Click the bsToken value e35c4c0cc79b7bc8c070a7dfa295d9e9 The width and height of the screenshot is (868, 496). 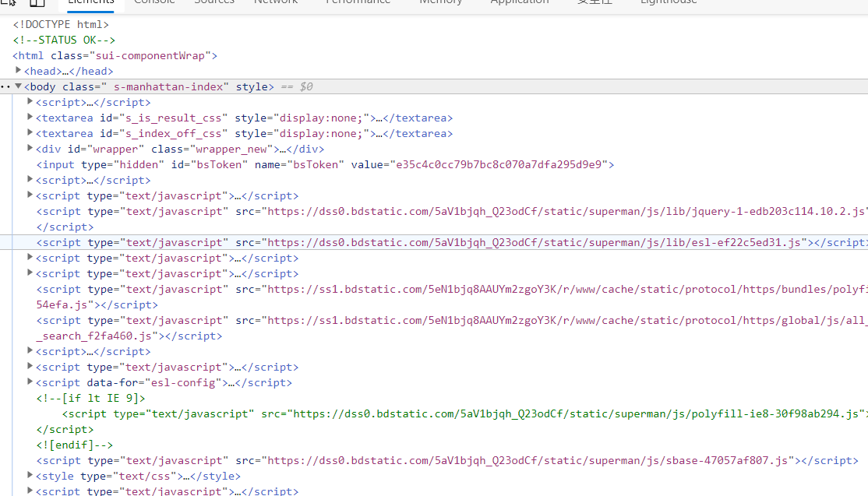(x=499, y=164)
